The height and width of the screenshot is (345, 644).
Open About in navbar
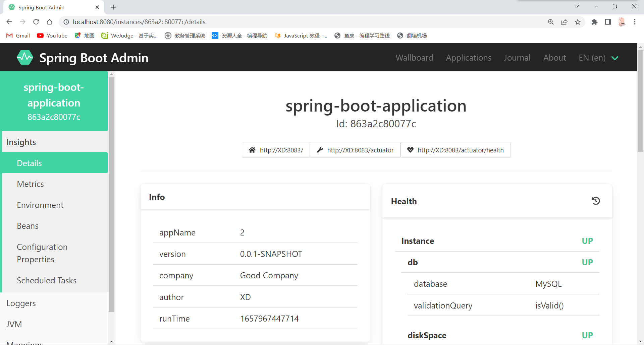(x=554, y=58)
